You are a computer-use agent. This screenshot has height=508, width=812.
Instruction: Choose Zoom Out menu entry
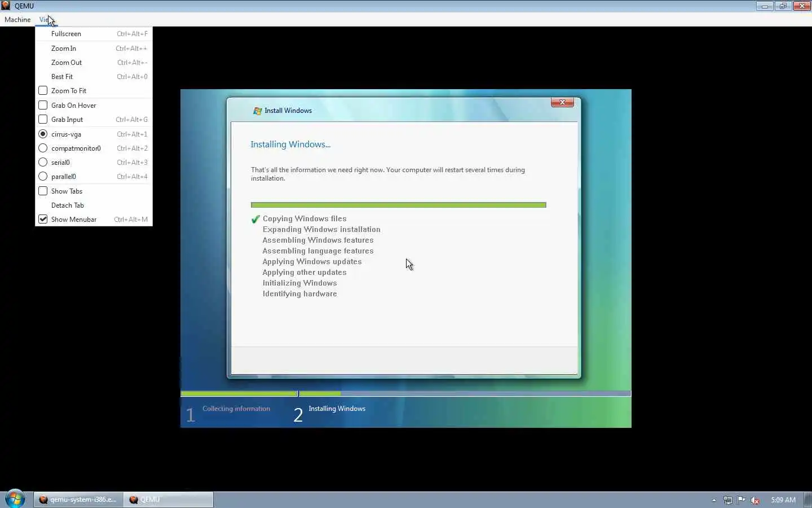94,63
